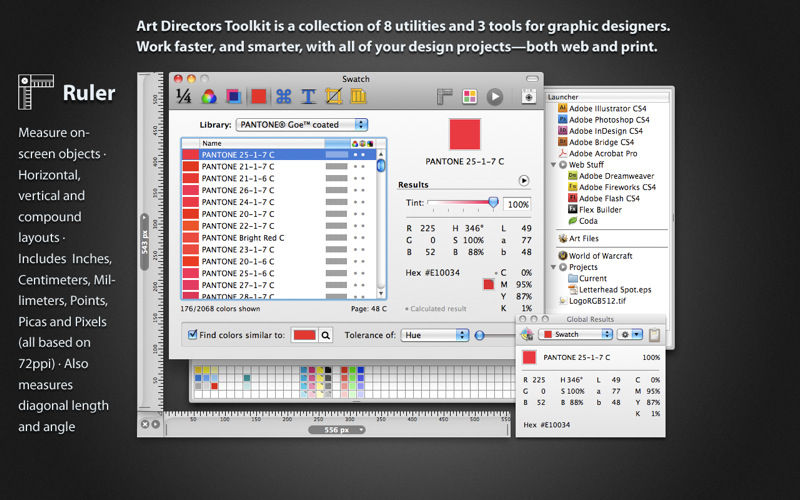Open Flex Builder in Launcher
Screen dimensions: 800x500
pos(595,209)
